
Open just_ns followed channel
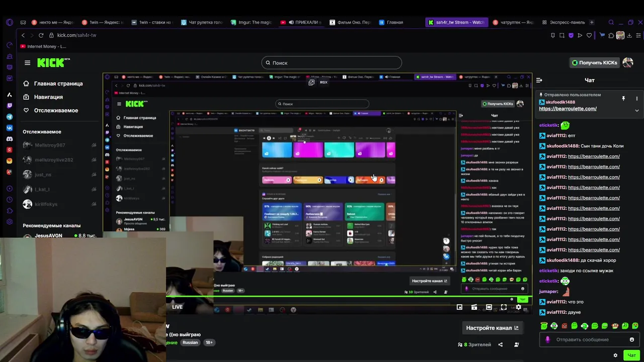(x=60, y=174)
